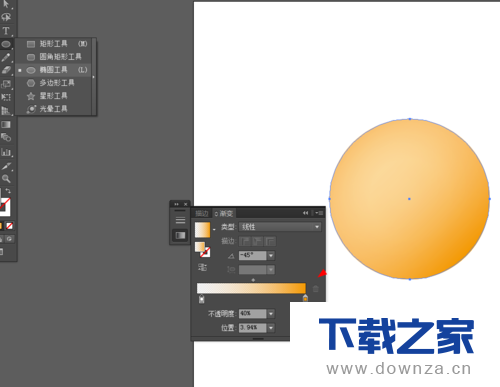The height and width of the screenshot is (387, 500).
Task: Select the Lasso tool
Action: (x=6, y=17)
